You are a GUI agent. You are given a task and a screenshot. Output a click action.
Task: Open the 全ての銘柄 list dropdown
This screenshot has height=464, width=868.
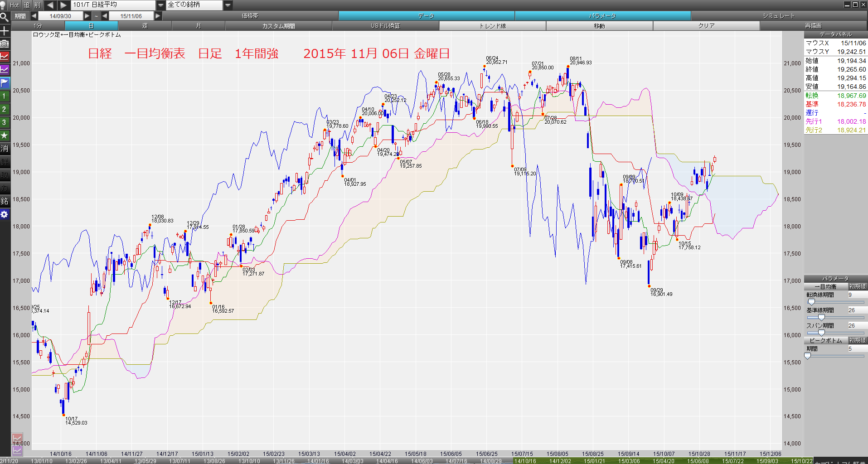tap(228, 5)
